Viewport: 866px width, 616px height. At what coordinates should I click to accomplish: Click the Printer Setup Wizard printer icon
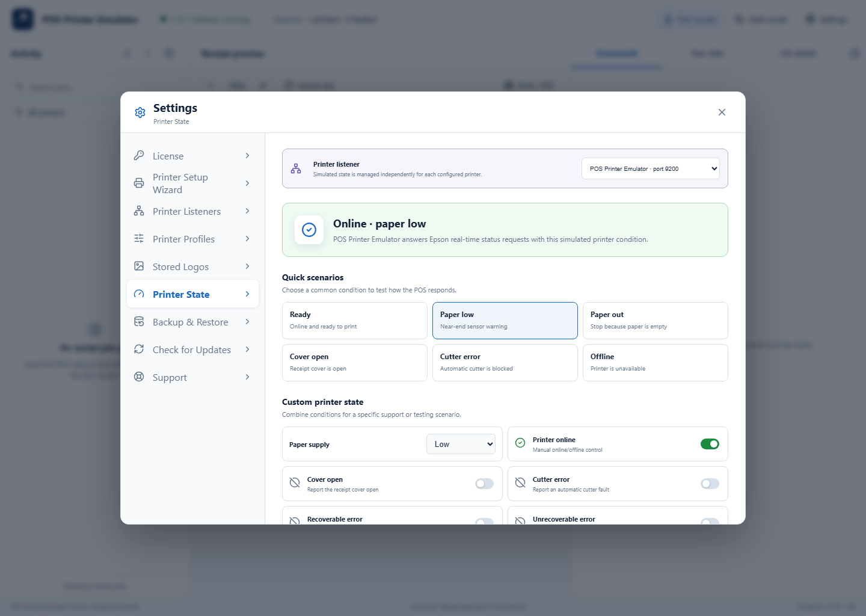coord(139,183)
